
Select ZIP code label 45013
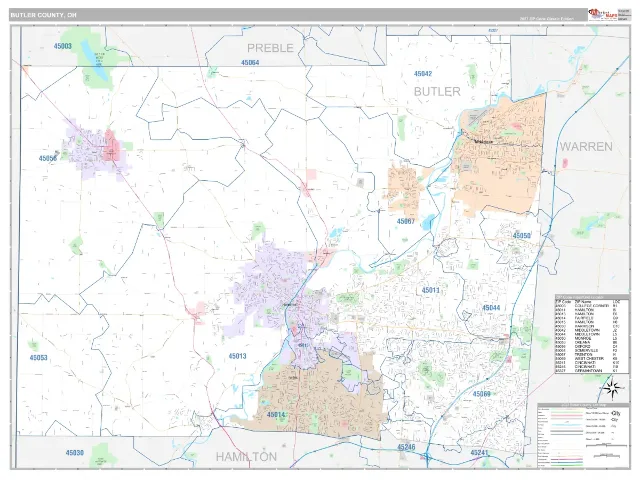click(237, 356)
